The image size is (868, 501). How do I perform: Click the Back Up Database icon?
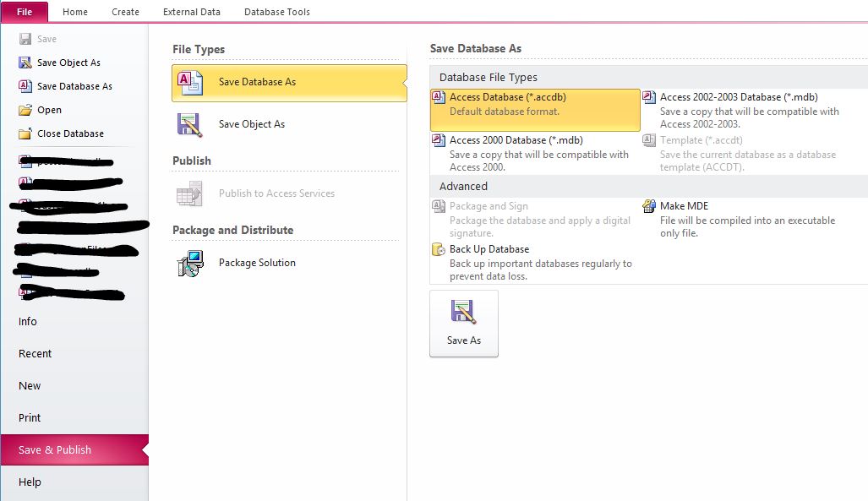point(439,250)
